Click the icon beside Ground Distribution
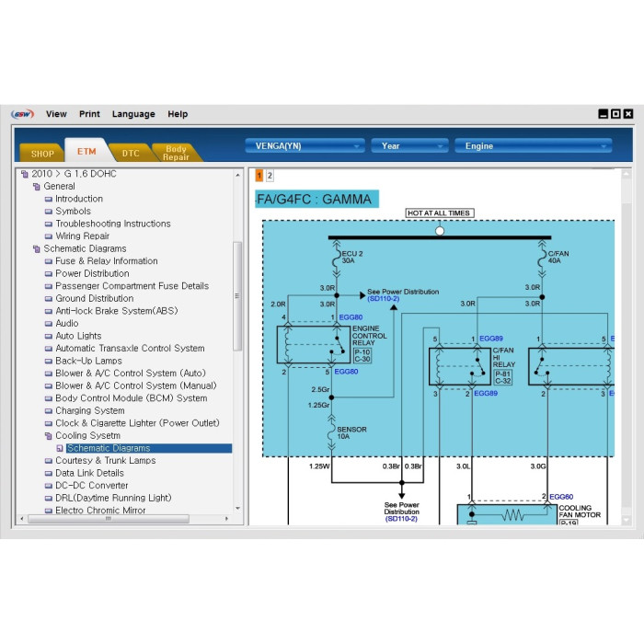 coord(49,299)
